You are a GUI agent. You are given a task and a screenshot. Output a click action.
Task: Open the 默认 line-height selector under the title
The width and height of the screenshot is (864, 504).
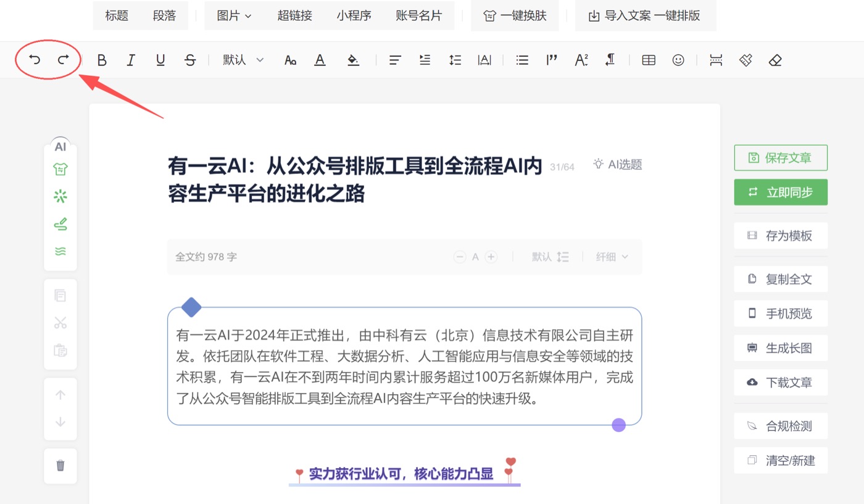(550, 257)
